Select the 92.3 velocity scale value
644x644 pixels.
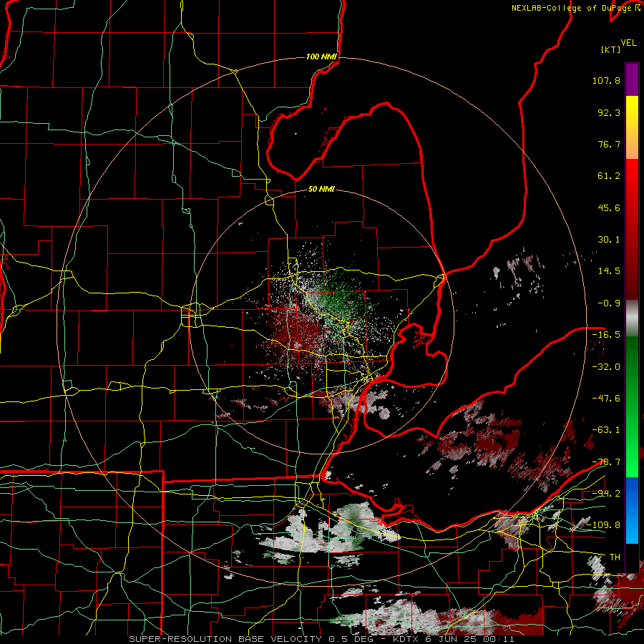coord(609,112)
